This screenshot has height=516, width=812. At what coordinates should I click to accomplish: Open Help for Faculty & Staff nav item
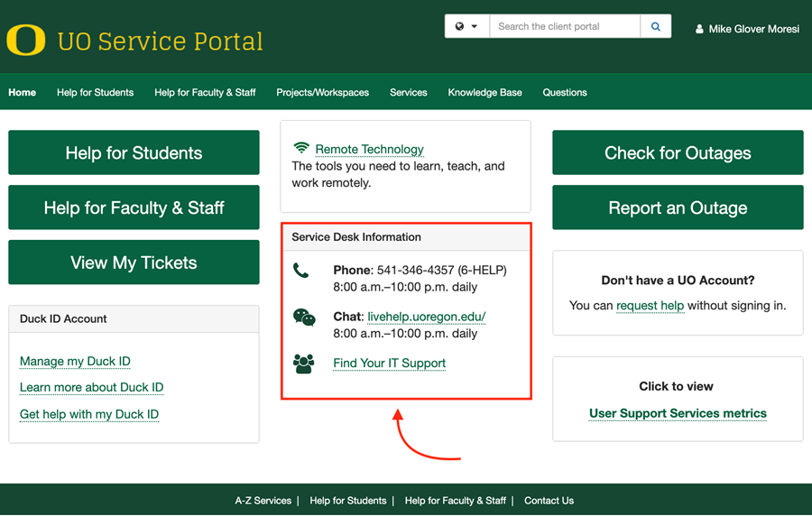coord(205,92)
